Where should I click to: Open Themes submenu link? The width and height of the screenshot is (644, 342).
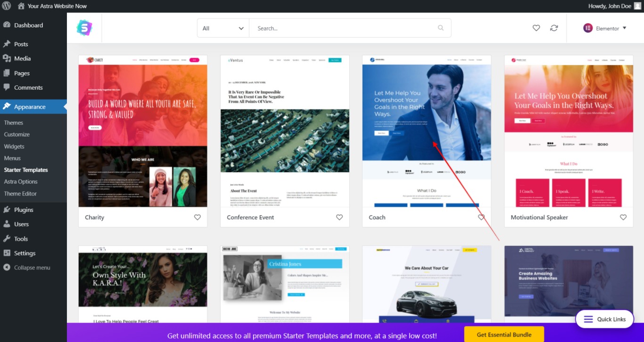pyautogui.click(x=14, y=123)
